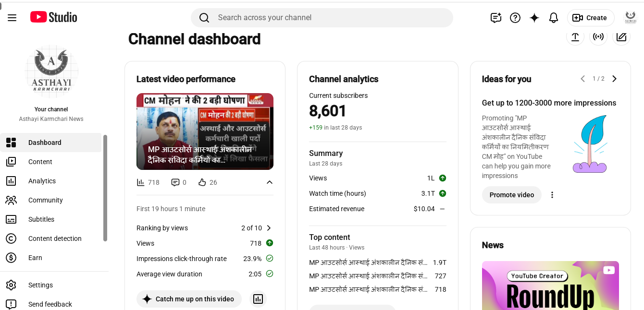Open the Send feedback chat icon in header
This screenshot has width=644, height=310.
[496, 18]
